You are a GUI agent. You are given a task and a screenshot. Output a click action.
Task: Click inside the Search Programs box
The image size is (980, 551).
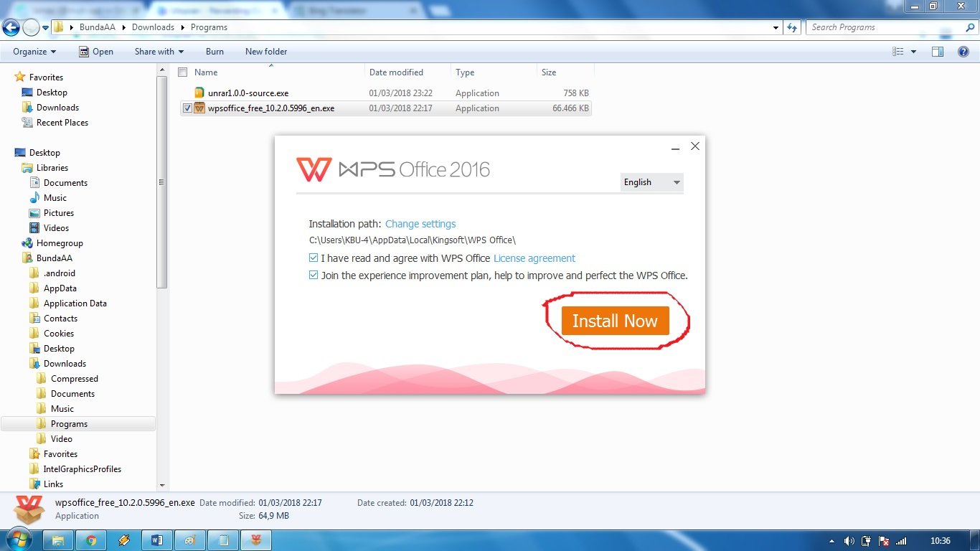point(875,27)
